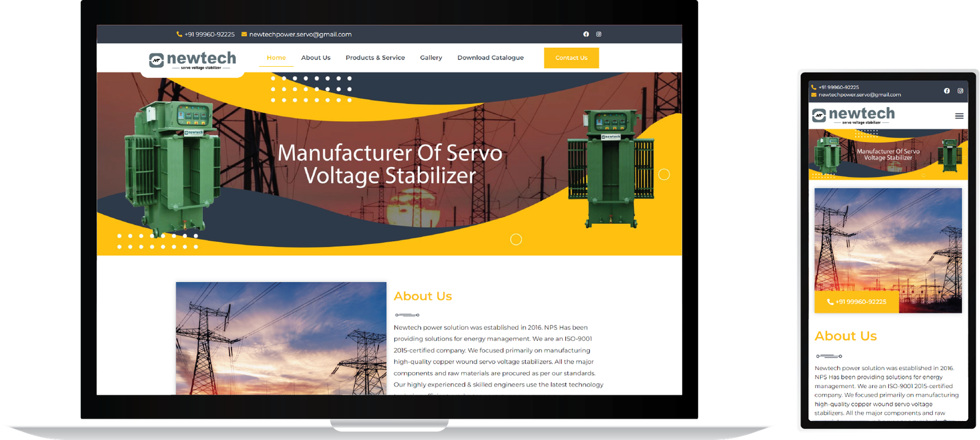Click power lines image beside desktop About Us
The height and width of the screenshot is (440, 980).
coord(281,338)
